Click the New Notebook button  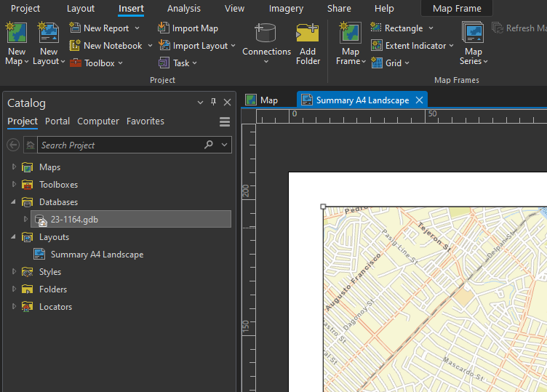(106, 46)
